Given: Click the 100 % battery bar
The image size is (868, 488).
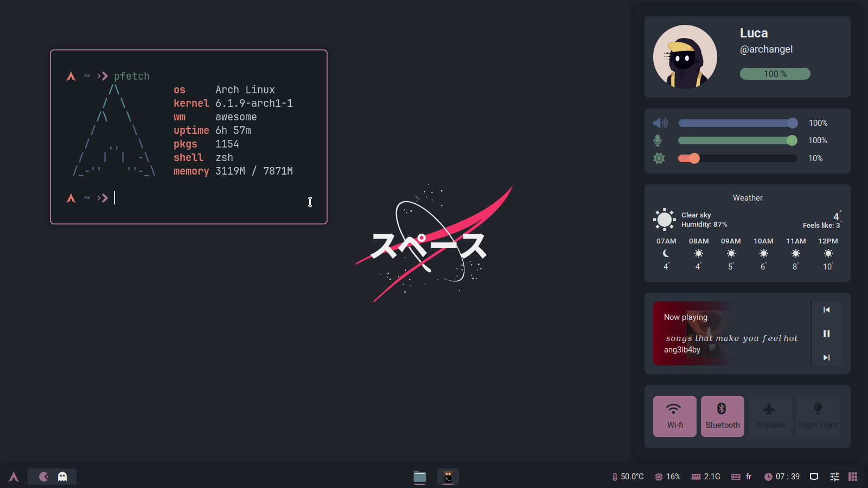Looking at the screenshot, I should [775, 74].
